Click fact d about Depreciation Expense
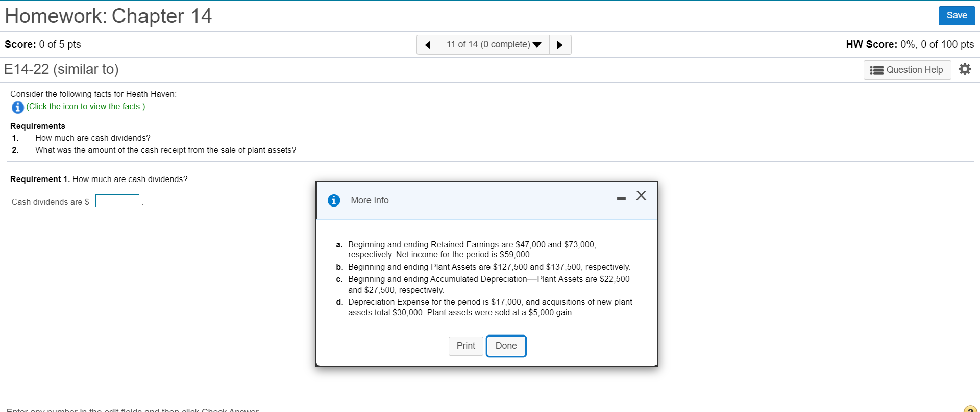980x412 pixels. point(490,307)
